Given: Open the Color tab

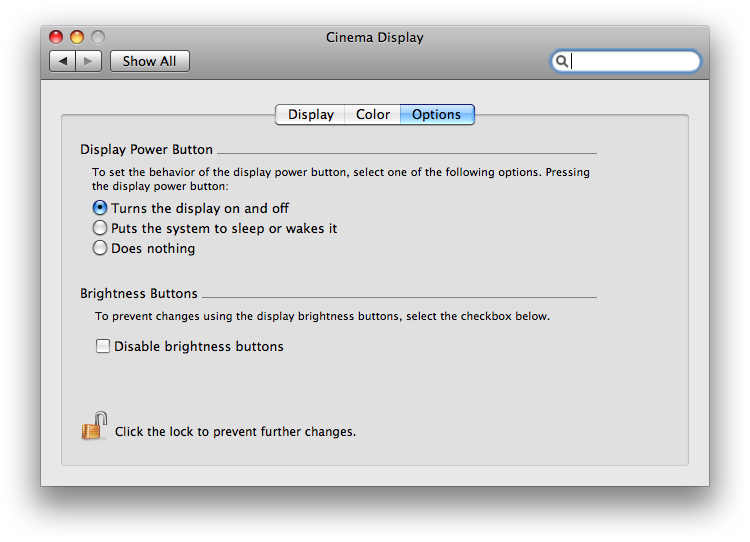Looking at the screenshot, I should pyautogui.click(x=373, y=115).
